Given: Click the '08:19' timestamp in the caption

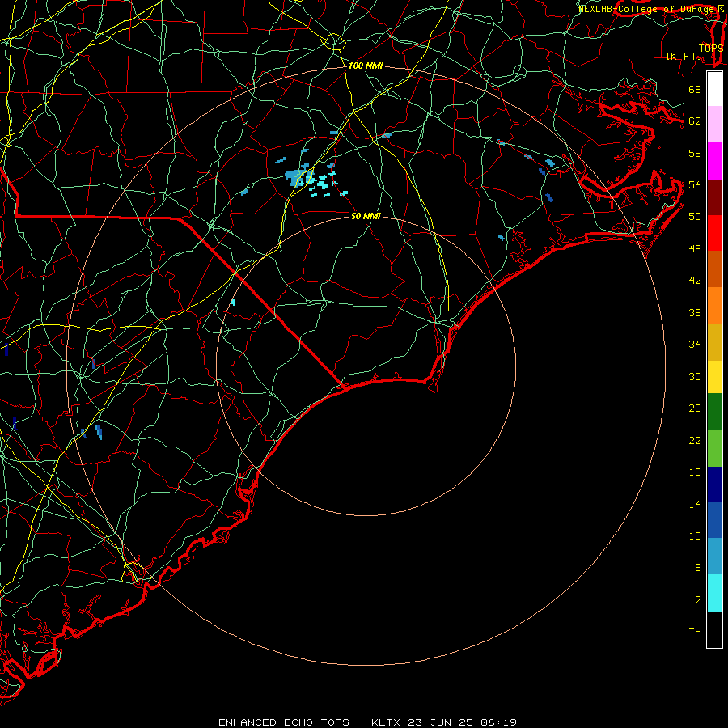Looking at the screenshot, I should [498, 722].
